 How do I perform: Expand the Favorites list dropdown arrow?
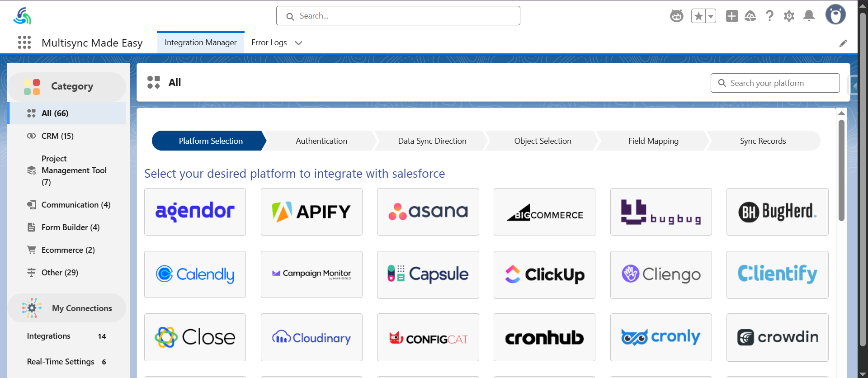point(711,16)
